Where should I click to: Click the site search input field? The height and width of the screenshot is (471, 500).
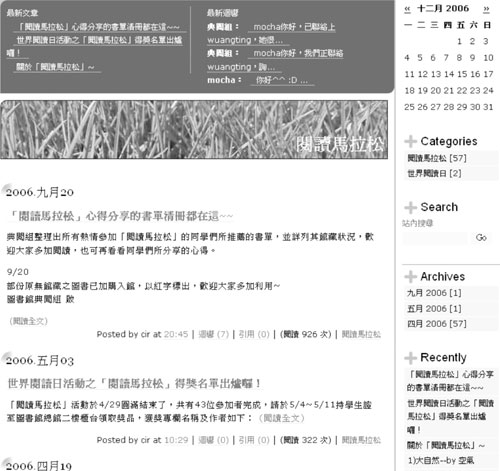tap(435, 238)
